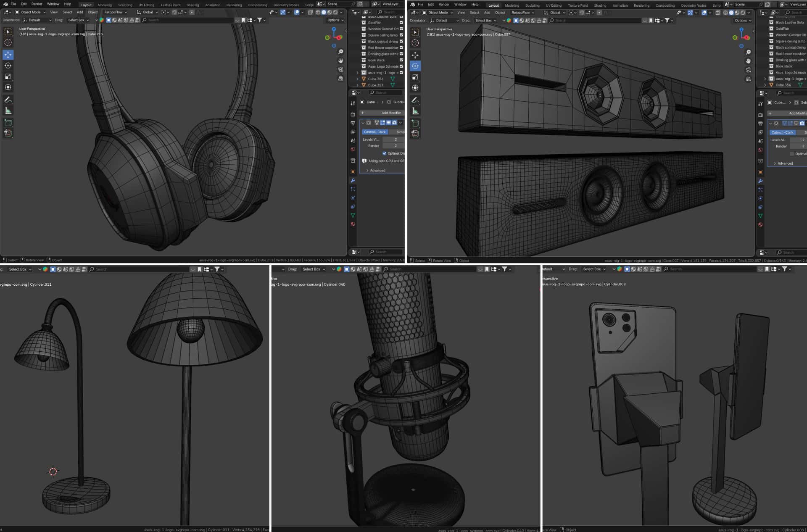
Task: Select Catmull-Clark in the Subdivision modifier
Action: (x=374, y=132)
